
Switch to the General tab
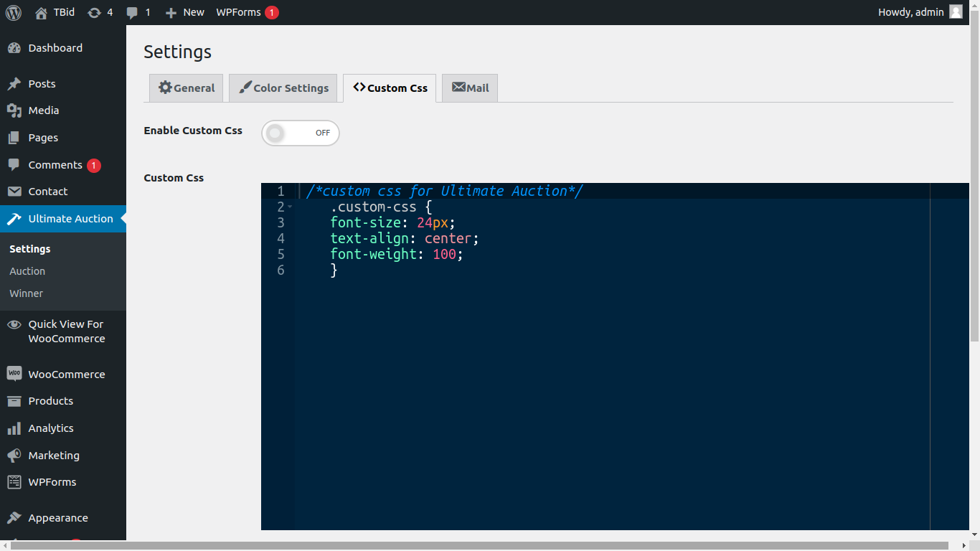click(x=187, y=88)
